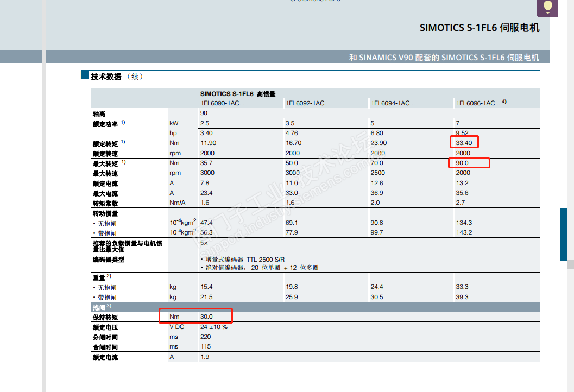
Task: Click rated voltage value "24 ±10 %"
Action: coord(214,327)
